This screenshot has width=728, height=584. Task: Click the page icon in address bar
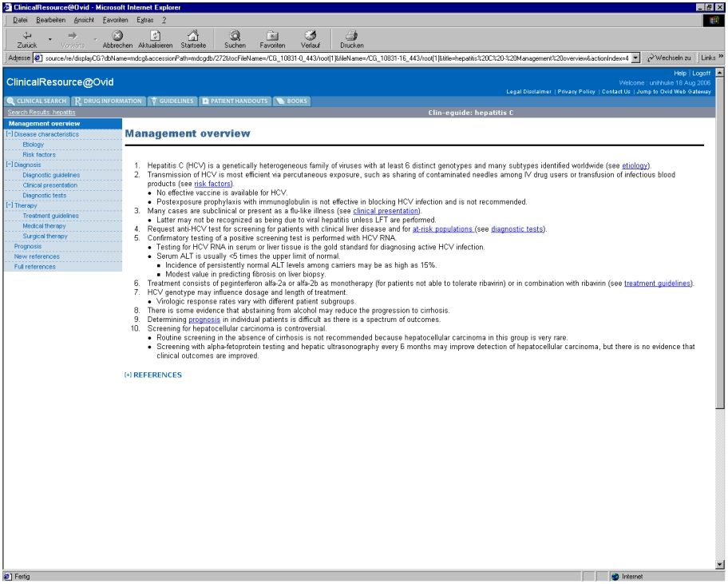coord(38,58)
